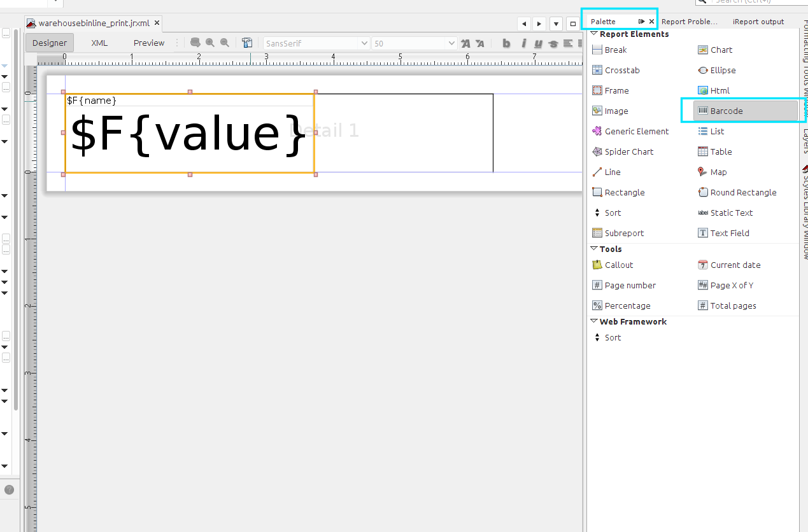Click the Preview button

tap(149, 43)
